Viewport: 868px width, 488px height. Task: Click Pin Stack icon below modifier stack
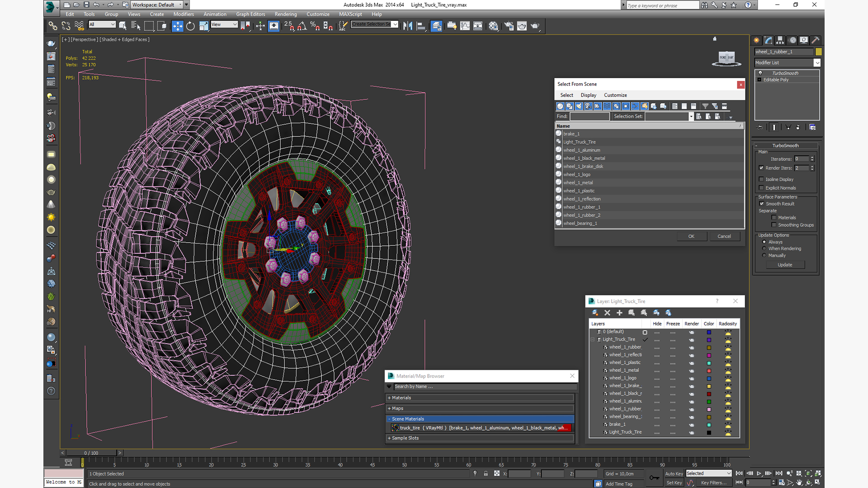click(759, 127)
